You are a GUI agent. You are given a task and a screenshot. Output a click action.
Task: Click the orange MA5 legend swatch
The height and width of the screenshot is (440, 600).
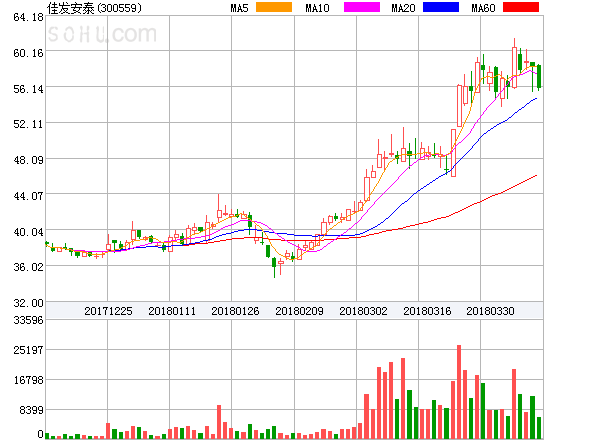[x=274, y=7]
